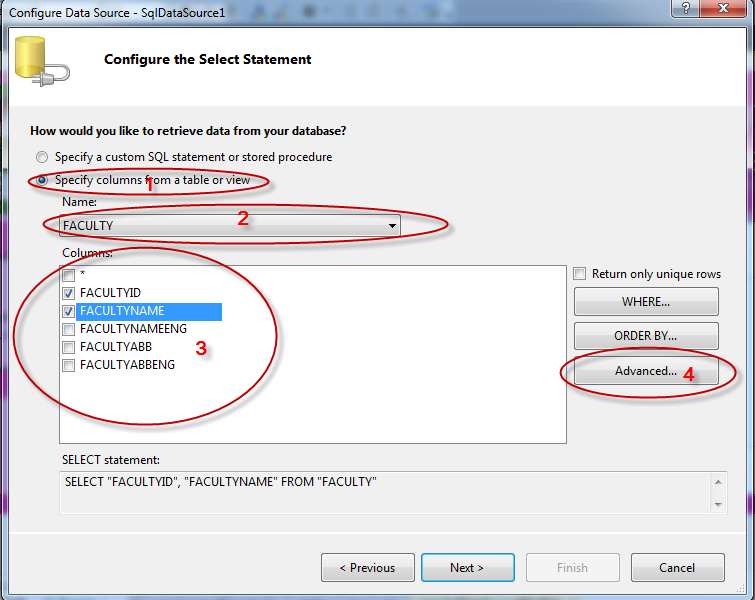The image size is (755, 600).
Task: Uncheck the FACULTYNAME column checkbox
Action: (x=69, y=311)
